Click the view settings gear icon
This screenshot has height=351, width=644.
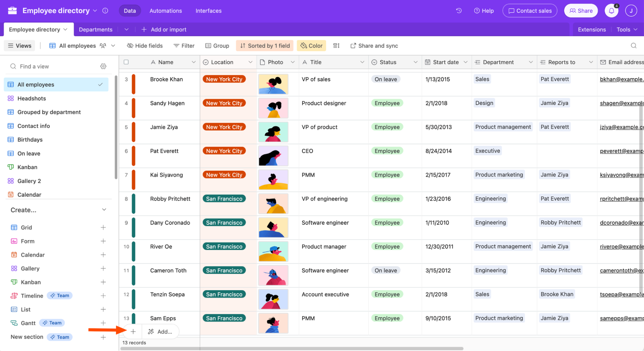[x=103, y=66]
